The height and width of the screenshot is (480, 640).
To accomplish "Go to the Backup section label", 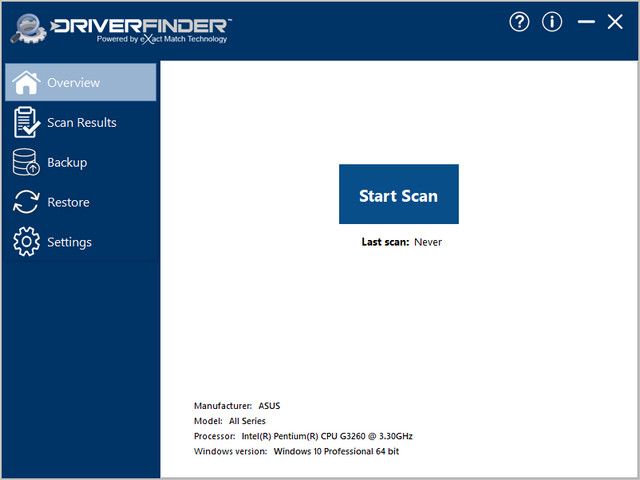I will pos(67,162).
